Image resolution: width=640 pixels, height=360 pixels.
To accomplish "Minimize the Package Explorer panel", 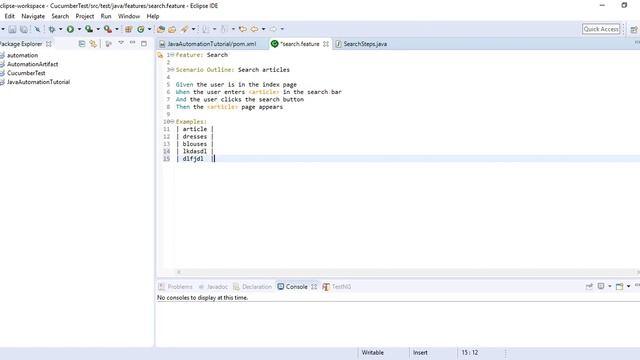I will pyautogui.click(x=133, y=43).
